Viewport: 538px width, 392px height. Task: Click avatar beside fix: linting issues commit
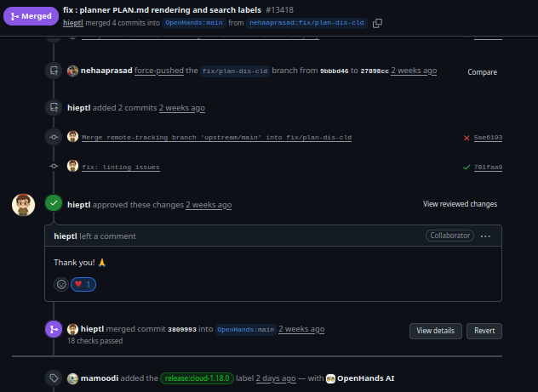pos(72,166)
